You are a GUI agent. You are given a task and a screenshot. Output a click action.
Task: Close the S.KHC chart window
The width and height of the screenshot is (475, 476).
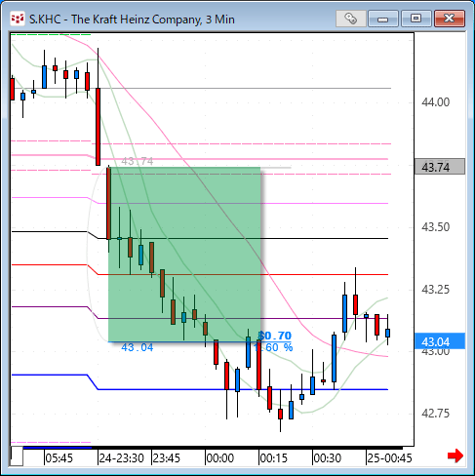pyautogui.click(x=450, y=19)
